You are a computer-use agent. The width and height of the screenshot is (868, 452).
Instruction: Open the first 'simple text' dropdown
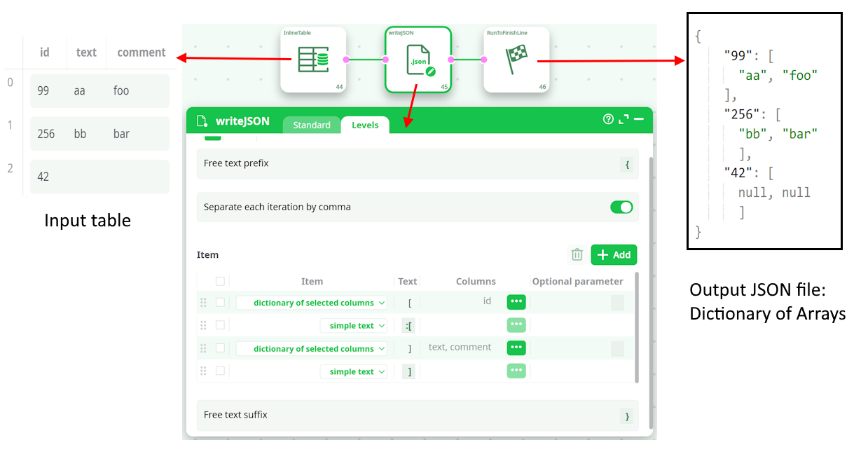coord(353,326)
